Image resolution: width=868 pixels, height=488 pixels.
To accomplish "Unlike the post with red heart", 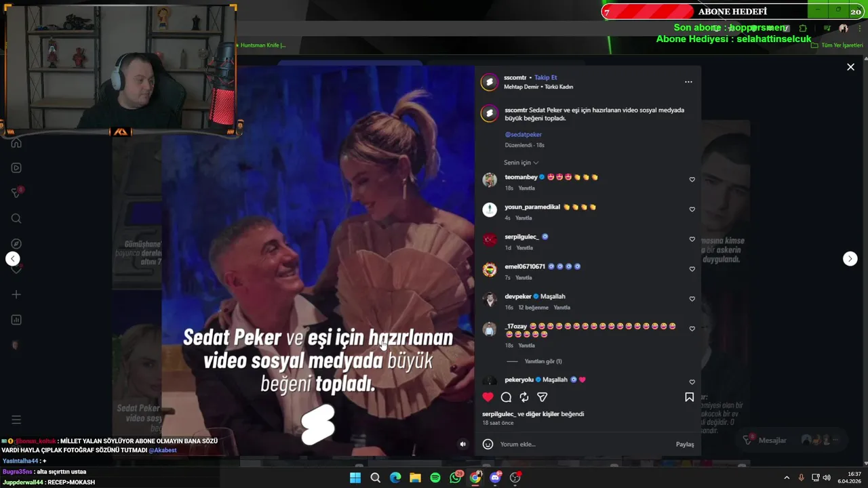I will pos(488,397).
